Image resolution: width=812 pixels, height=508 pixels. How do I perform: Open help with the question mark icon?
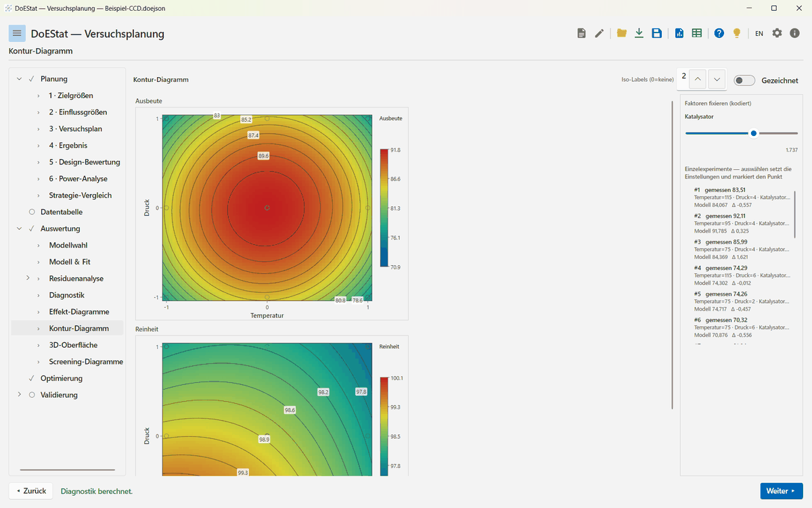click(x=719, y=33)
